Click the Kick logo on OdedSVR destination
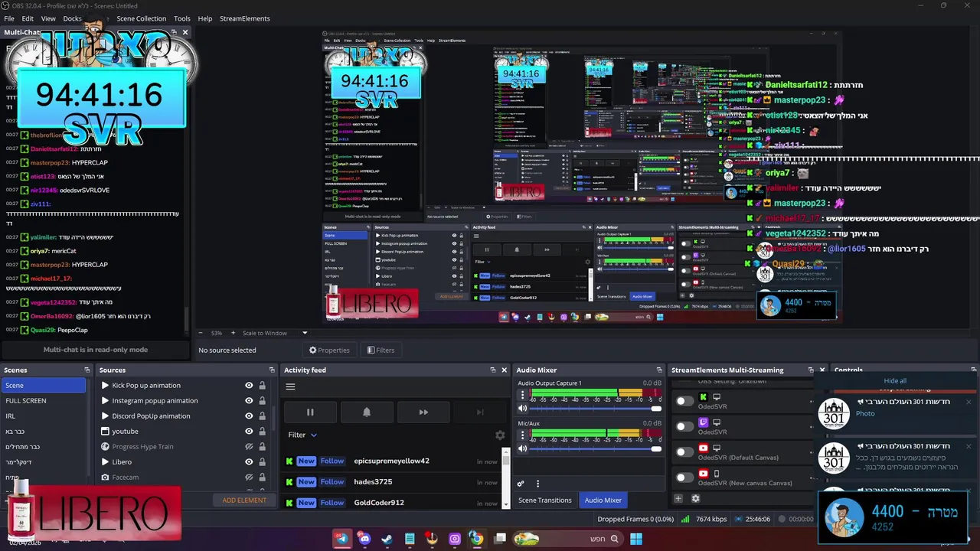The width and height of the screenshot is (980, 551). tap(704, 397)
